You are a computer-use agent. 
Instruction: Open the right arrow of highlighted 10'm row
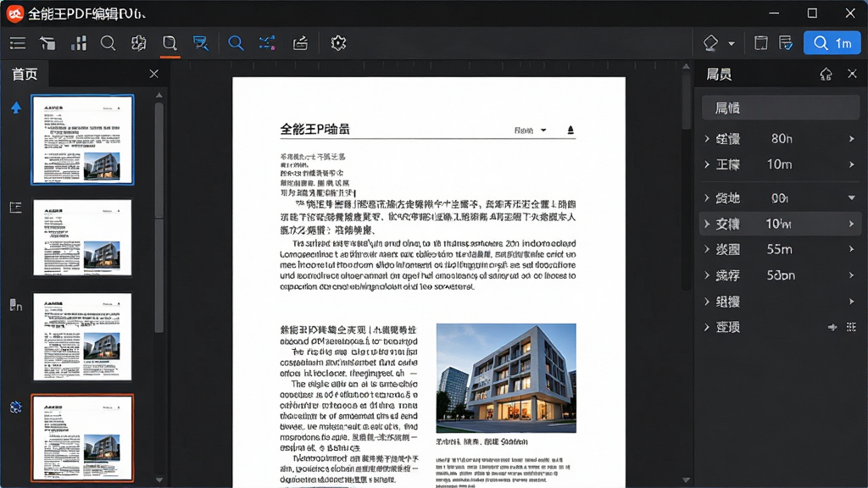coord(851,224)
